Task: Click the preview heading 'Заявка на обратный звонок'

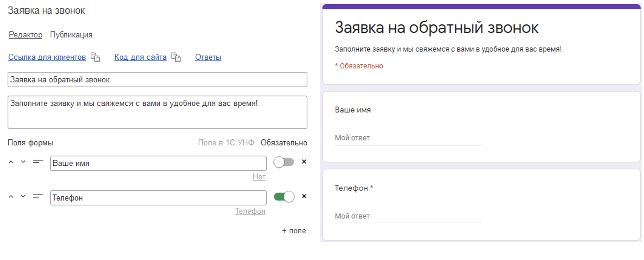Action: point(437,28)
